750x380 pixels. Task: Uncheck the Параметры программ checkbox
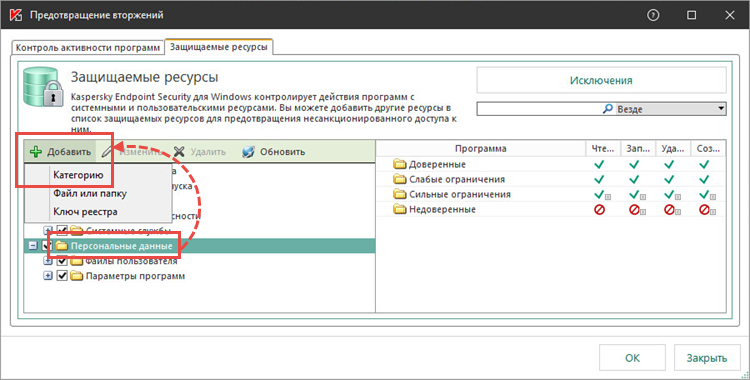coord(62,276)
